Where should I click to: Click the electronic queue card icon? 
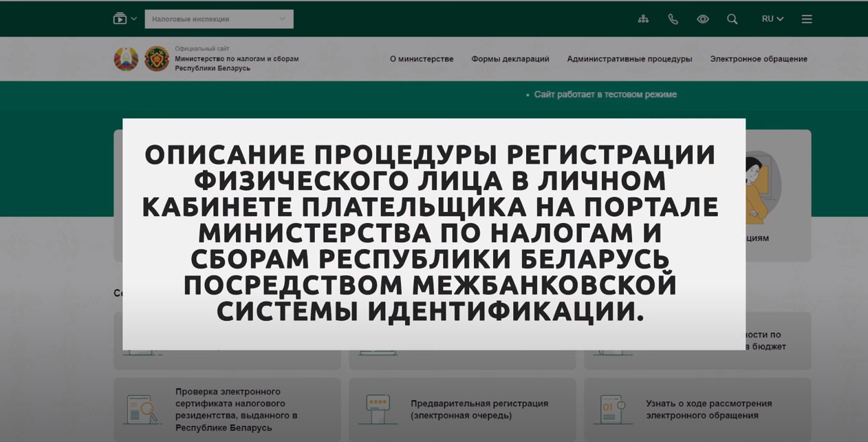pyautogui.click(x=377, y=409)
